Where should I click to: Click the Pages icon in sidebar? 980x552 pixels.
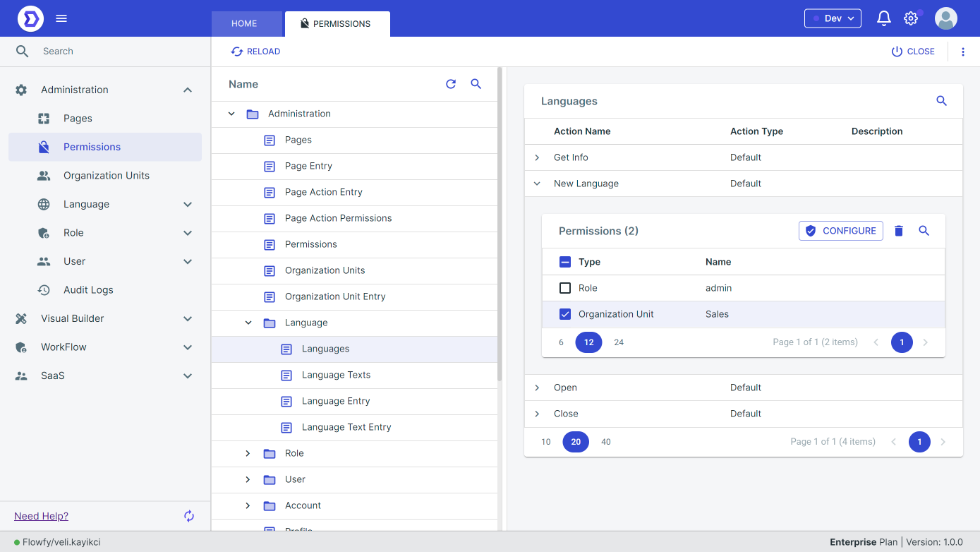[44, 119]
